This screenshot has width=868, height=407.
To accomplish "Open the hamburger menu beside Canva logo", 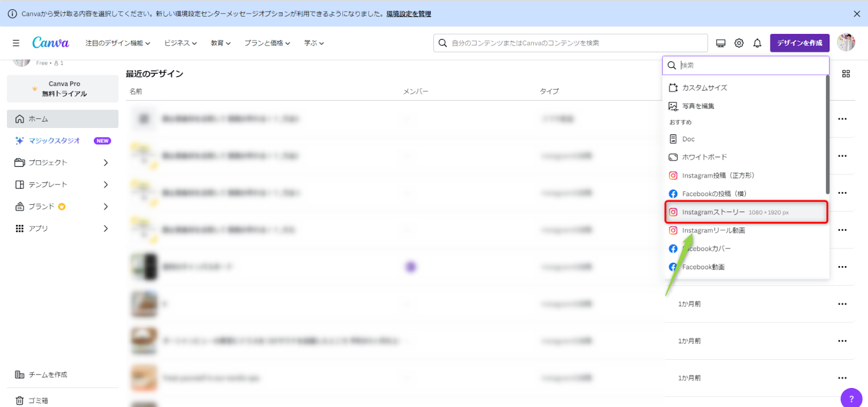I will click(16, 43).
